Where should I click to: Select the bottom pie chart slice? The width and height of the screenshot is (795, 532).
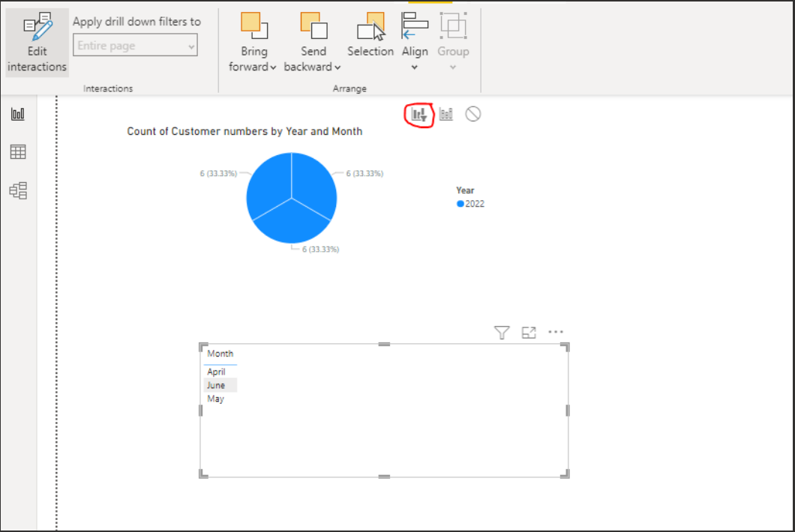tap(292, 223)
